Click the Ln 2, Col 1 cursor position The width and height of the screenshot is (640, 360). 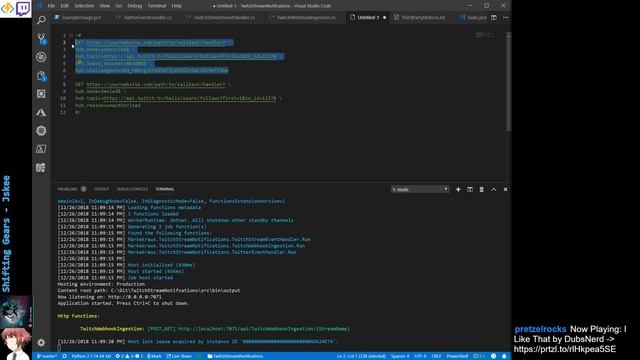[361, 356]
